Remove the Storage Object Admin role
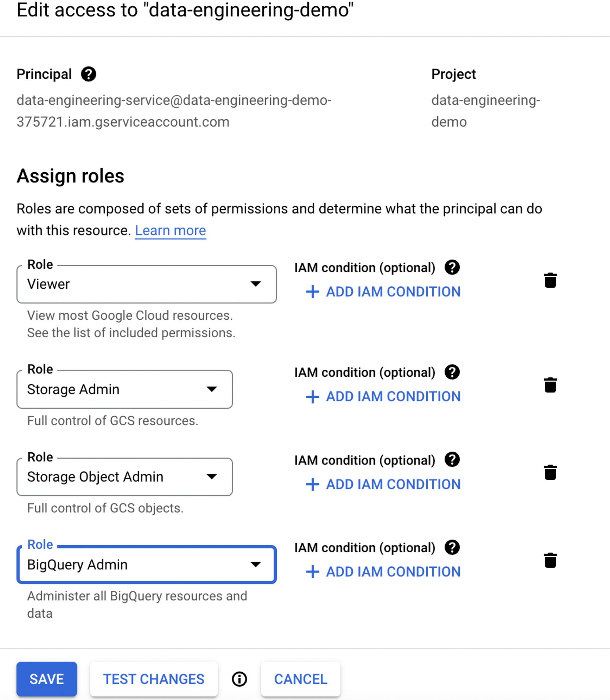The width and height of the screenshot is (610, 700). point(550,472)
